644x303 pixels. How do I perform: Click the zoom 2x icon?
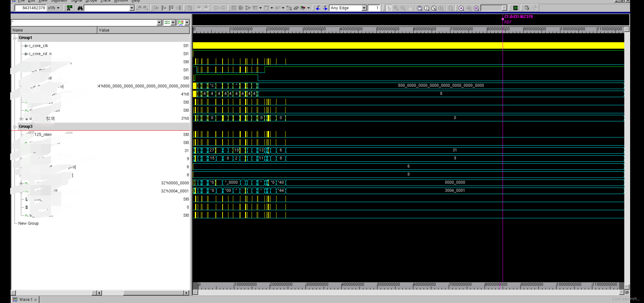coord(427,8)
